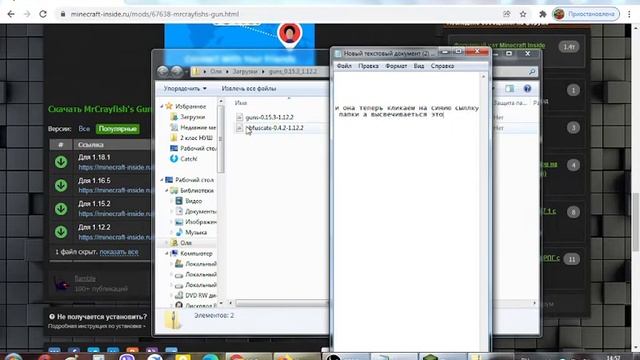Viewport: 640px width, 360px height.
Task: Open 2 клас НУШ folder
Action: point(196,138)
